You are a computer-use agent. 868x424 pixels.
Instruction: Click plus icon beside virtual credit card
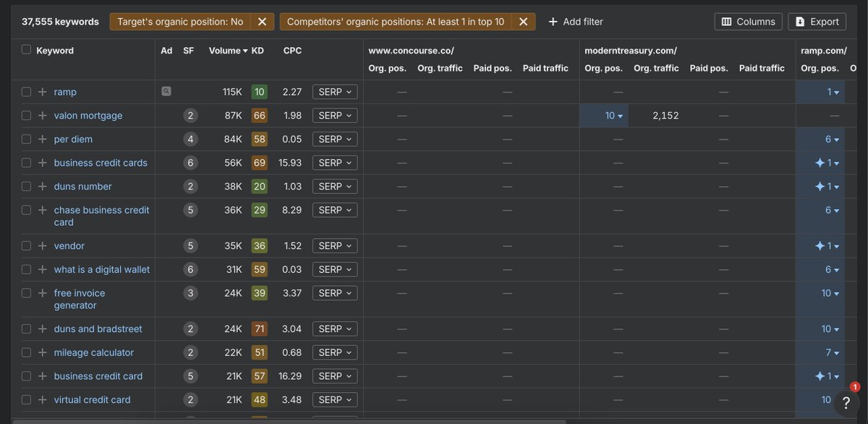point(43,399)
